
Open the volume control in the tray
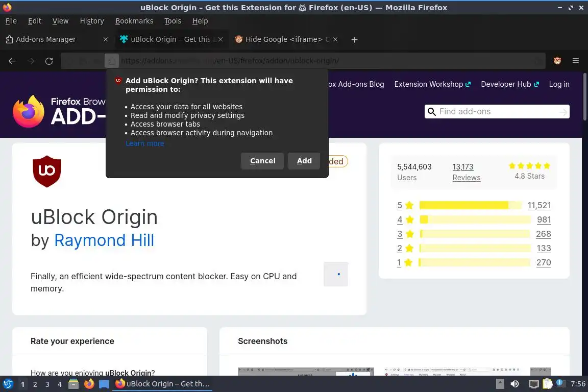(x=514, y=384)
